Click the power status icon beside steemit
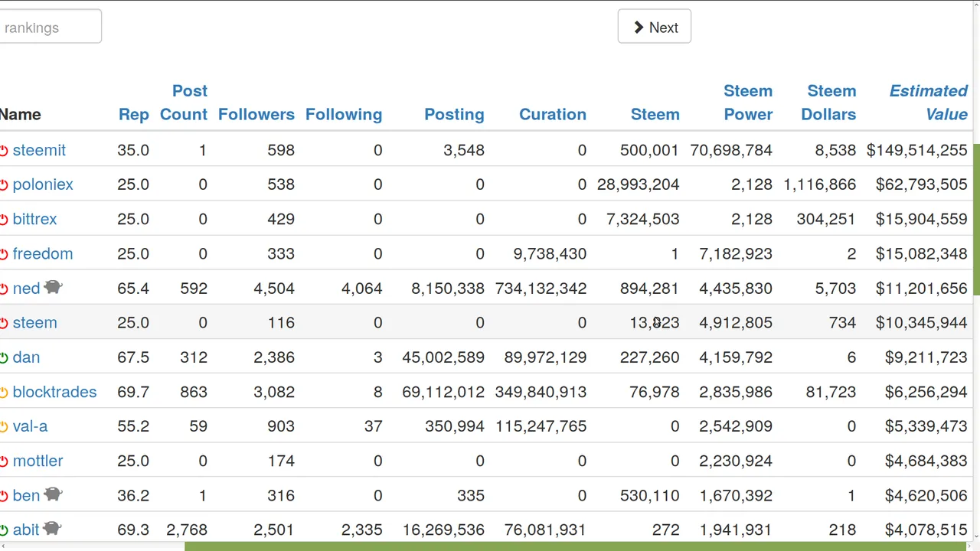 click(x=3, y=151)
